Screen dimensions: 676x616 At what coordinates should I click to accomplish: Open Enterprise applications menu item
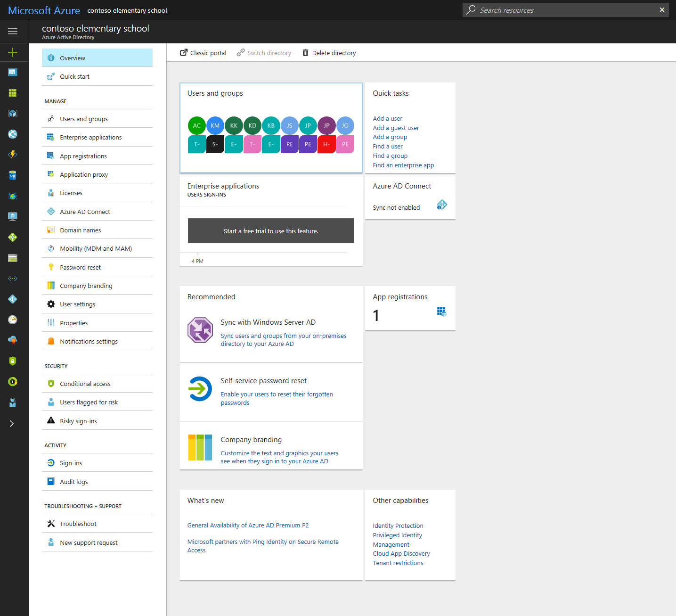(97, 137)
